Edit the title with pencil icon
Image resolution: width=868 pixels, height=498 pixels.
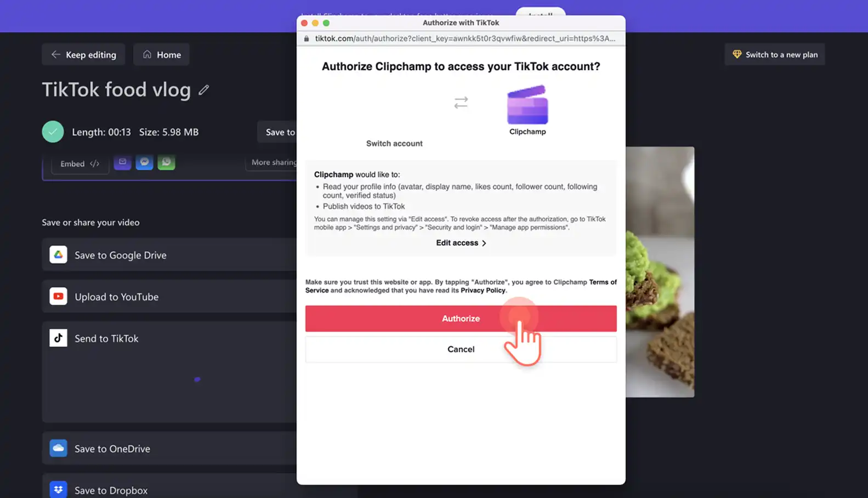[x=203, y=90]
